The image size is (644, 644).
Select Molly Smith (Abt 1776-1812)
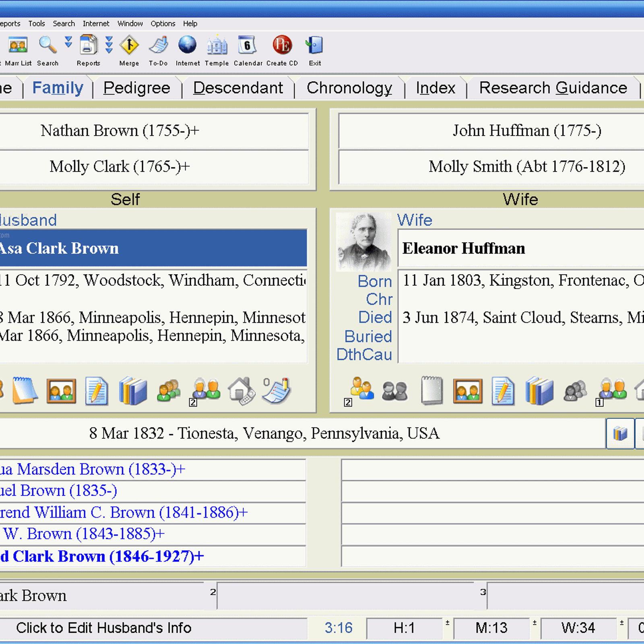(x=491, y=167)
